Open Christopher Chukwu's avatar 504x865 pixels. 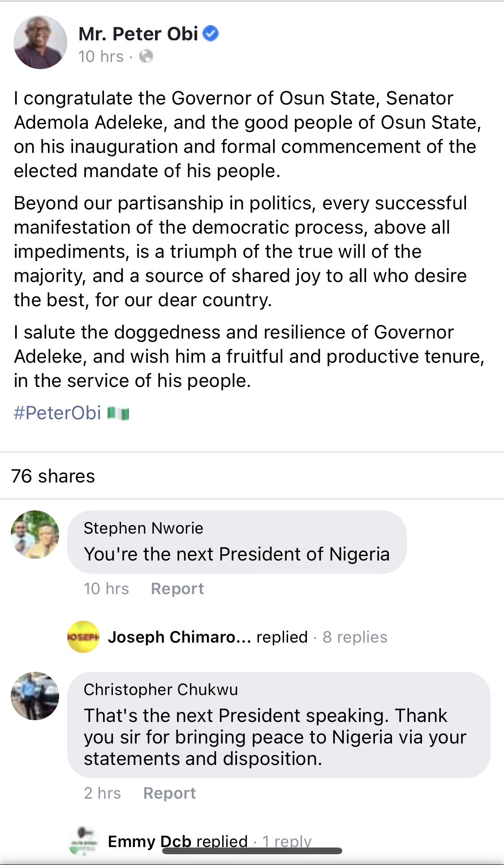(x=35, y=696)
